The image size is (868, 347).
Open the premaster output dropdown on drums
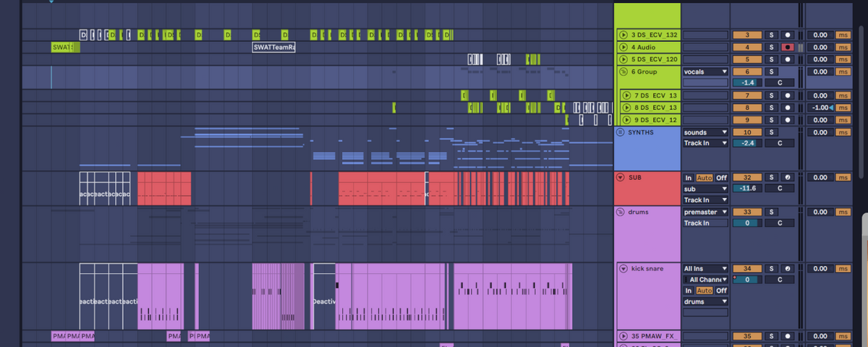[705, 212]
